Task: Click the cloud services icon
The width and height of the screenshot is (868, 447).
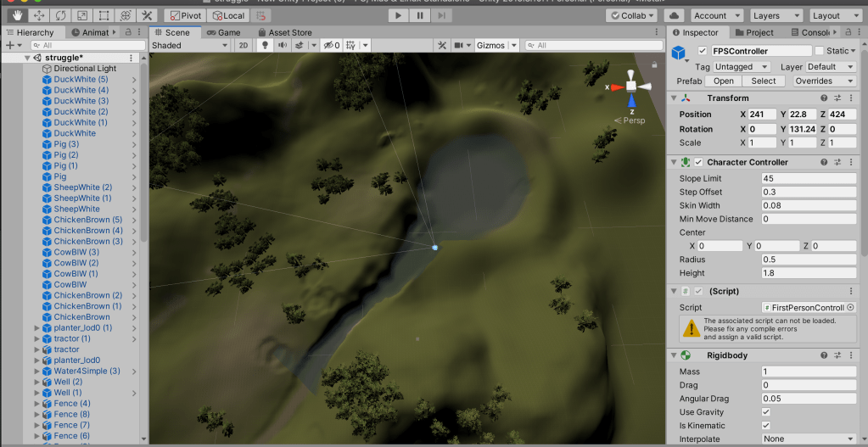Action: (674, 15)
